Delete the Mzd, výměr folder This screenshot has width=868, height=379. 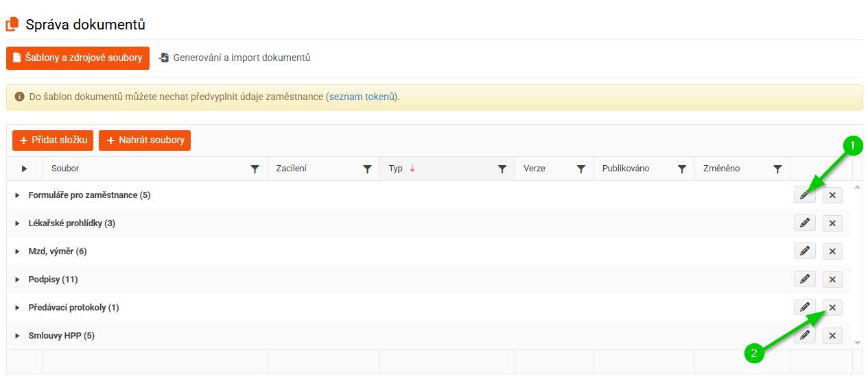click(832, 252)
